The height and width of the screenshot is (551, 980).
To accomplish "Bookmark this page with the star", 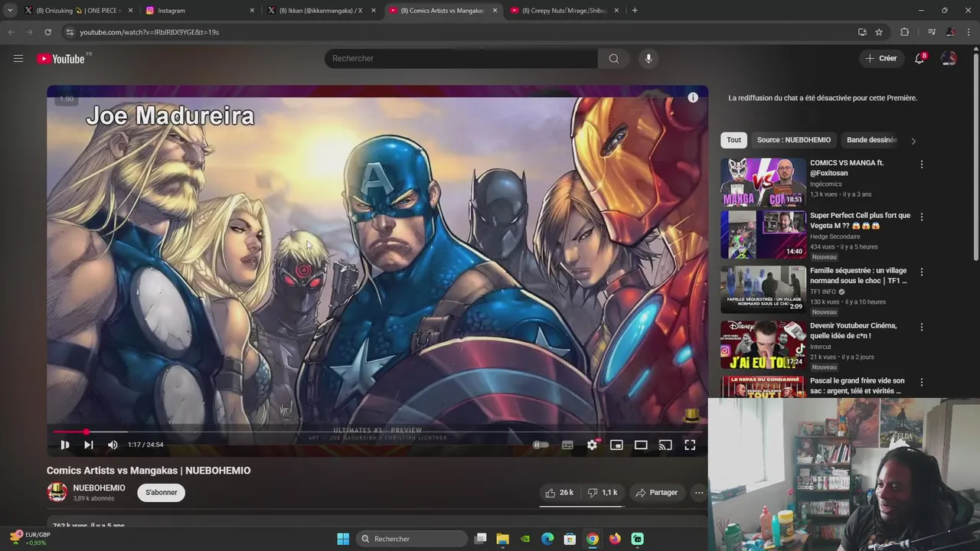I will [879, 32].
